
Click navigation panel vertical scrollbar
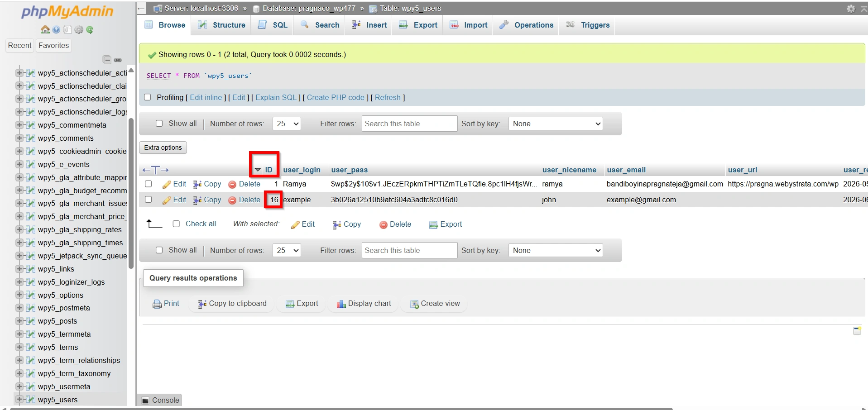[131, 193]
